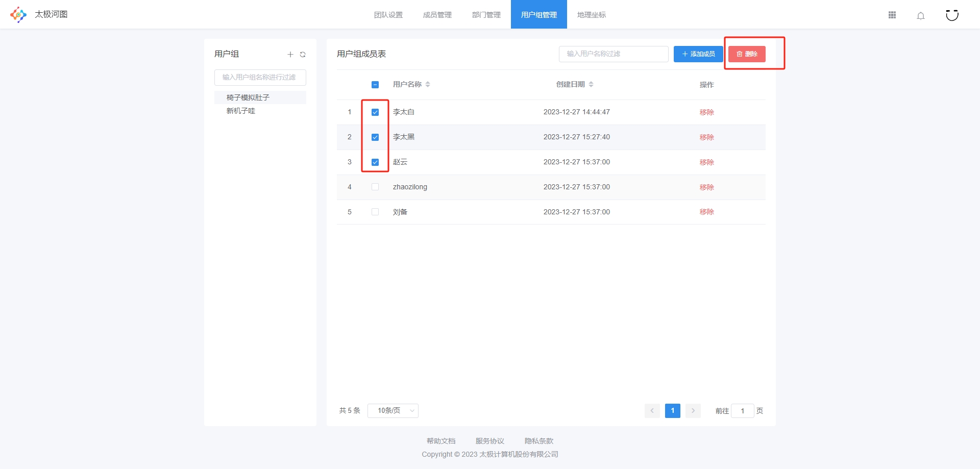This screenshot has width=980, height=469.
Task: Click date 2023-12-27 15:27:40
Action: tap(577, 137)
